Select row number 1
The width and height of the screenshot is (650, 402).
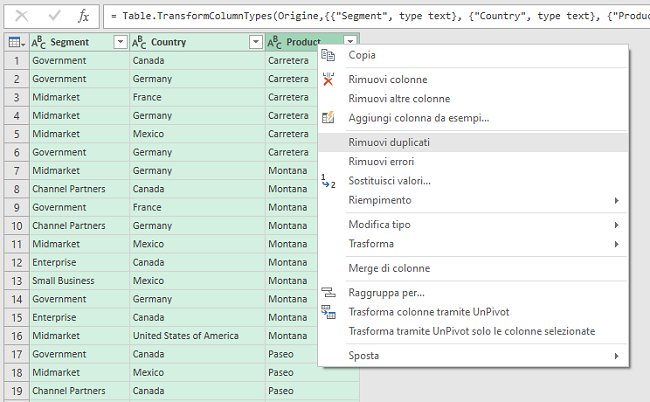(17, 61)
